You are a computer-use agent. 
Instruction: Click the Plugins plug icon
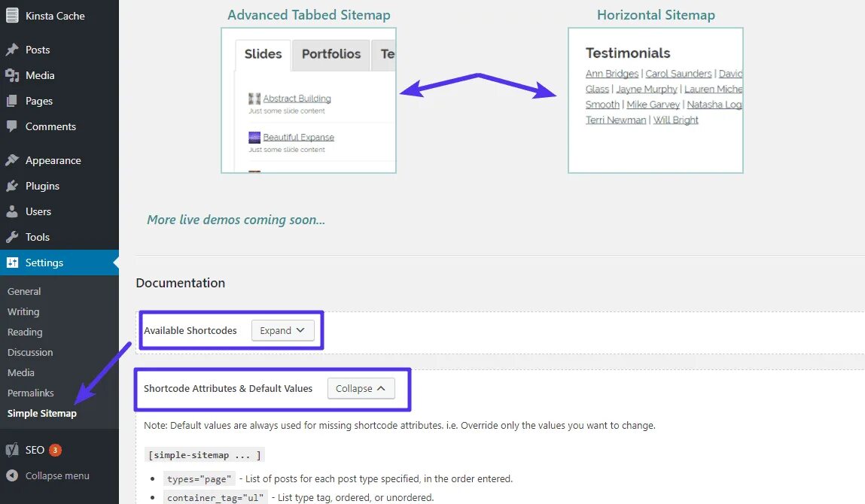(12, 186)
